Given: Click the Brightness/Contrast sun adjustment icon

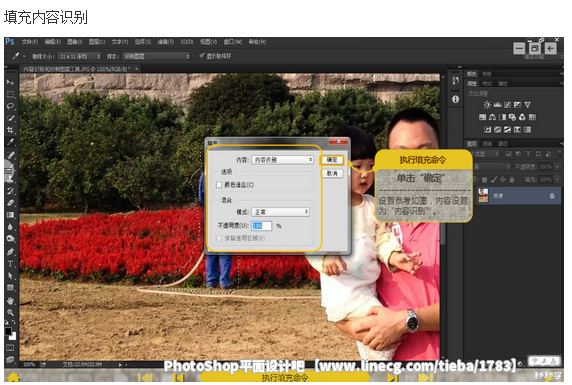Looking at the screenshot, I should pos(487,105).
